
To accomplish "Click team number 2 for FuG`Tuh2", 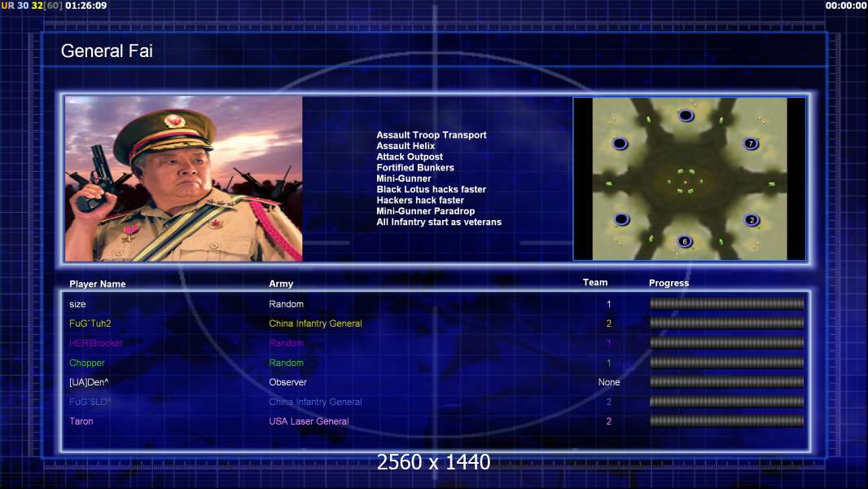I will click(609, 324).
